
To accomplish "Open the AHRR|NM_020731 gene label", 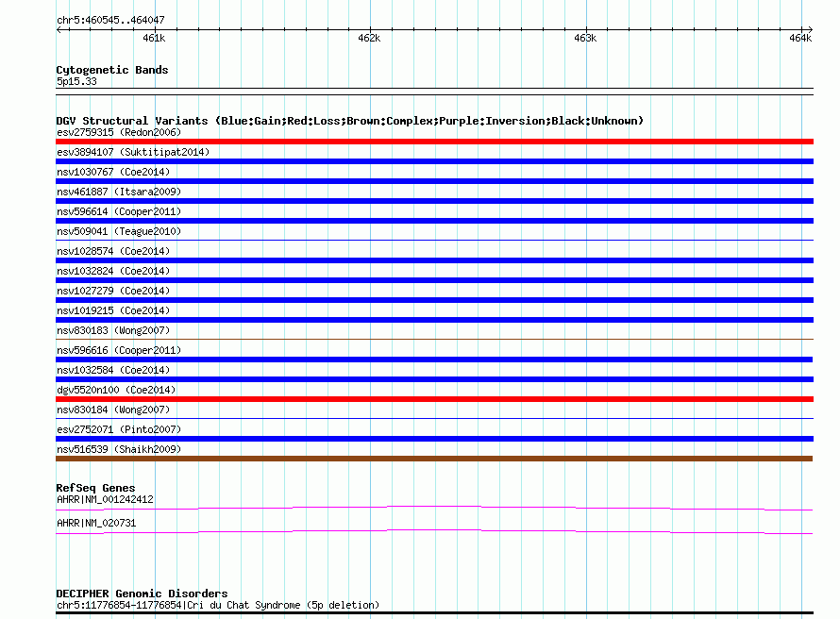I will click(96, 523).
